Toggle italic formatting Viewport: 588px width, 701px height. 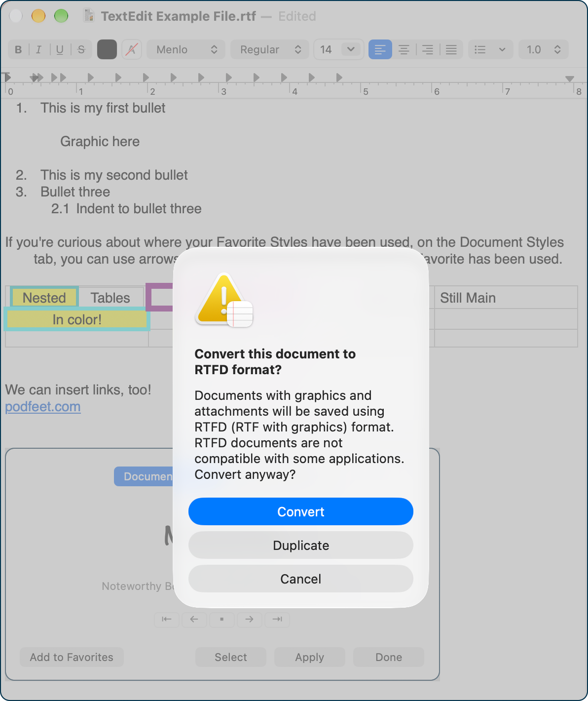38,49
